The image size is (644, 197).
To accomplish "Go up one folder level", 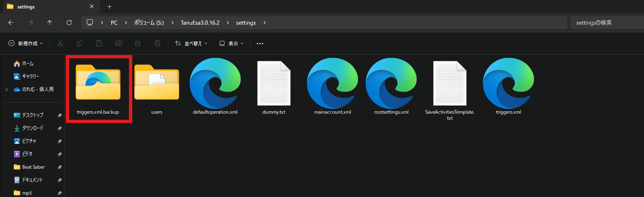I will click(x=50, y=23).
